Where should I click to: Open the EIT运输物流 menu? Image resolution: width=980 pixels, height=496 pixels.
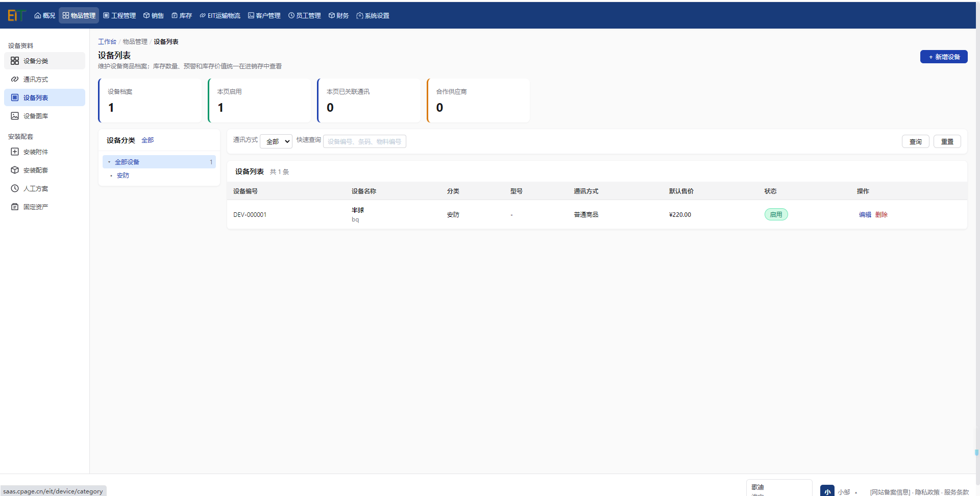coord(220,15)
